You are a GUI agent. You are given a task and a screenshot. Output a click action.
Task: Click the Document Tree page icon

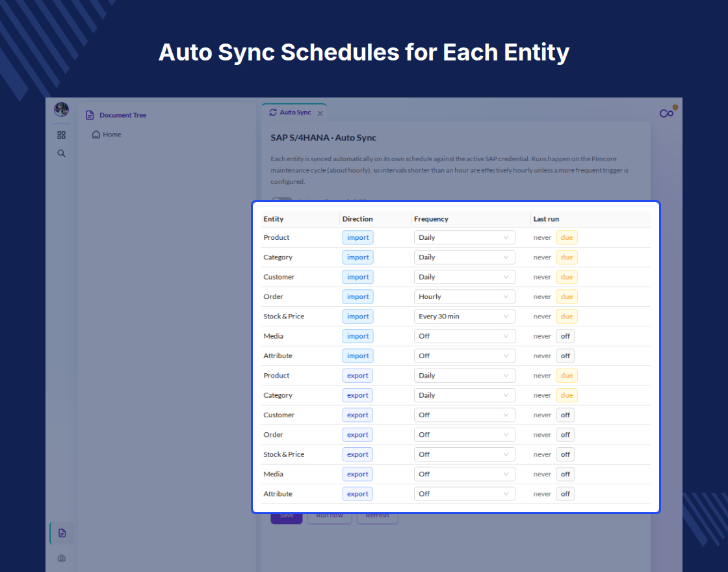pyautogui.click(x=90, y=115)
